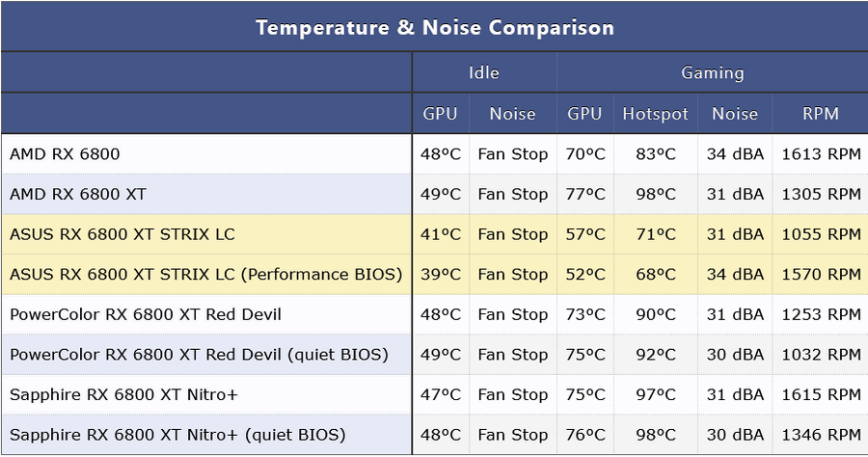Select the Red Devil (quiet BIOS) row label
Screen dimensions: 868x457
[200, 355]
